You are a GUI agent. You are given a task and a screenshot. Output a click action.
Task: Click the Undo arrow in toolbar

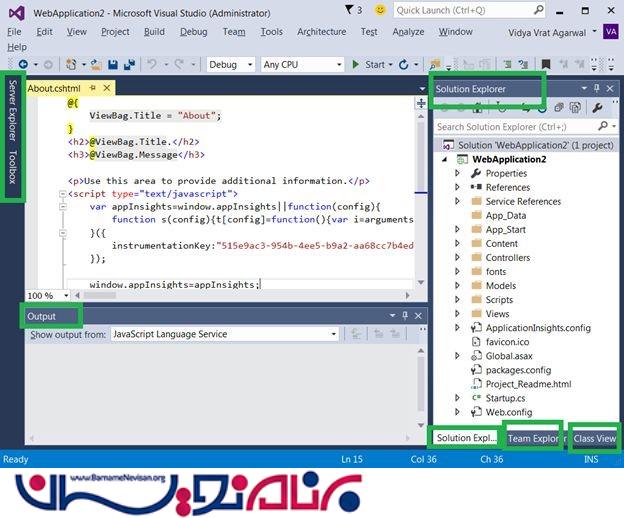click(x=152, y=65)
